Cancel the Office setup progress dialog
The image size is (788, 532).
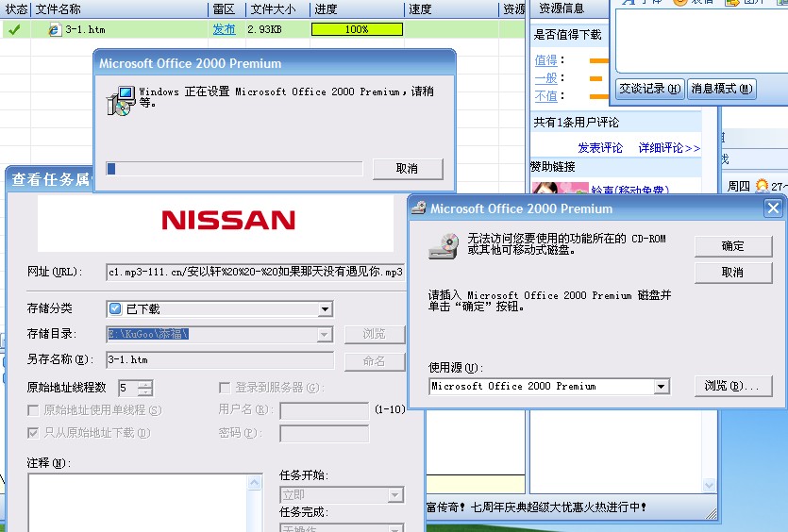[408, 169]
